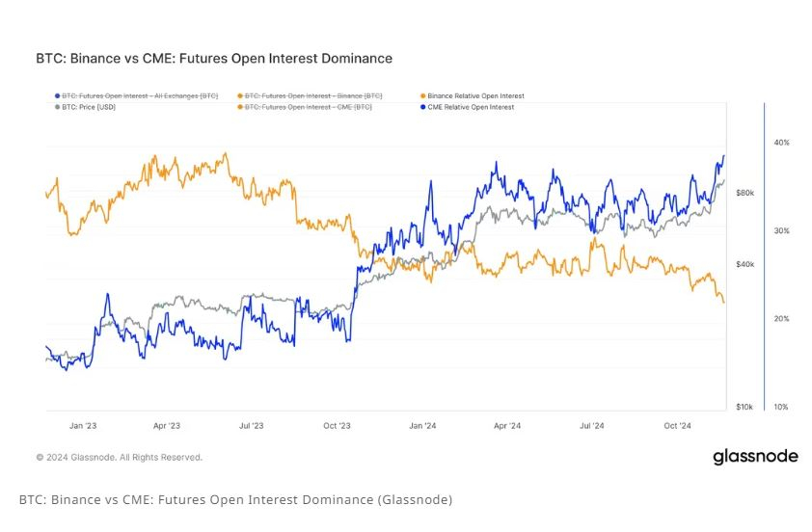Click the orange dot beside struck-through Binance [BTC] legend
Image resolution: width=812 pixels, height=532 pixels.
240,96
